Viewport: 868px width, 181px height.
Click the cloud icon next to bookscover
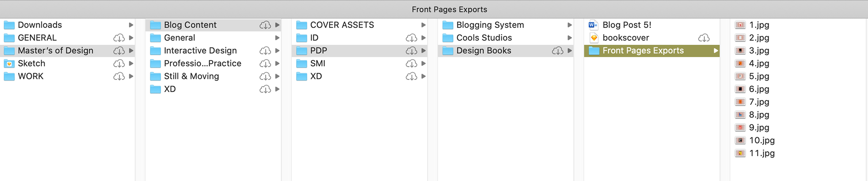tap(704, 38)
